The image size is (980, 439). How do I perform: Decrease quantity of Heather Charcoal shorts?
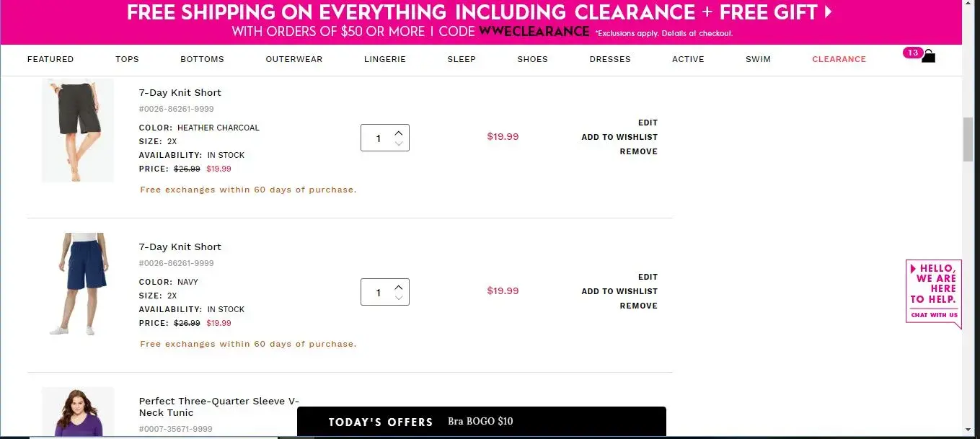[399, 143]
